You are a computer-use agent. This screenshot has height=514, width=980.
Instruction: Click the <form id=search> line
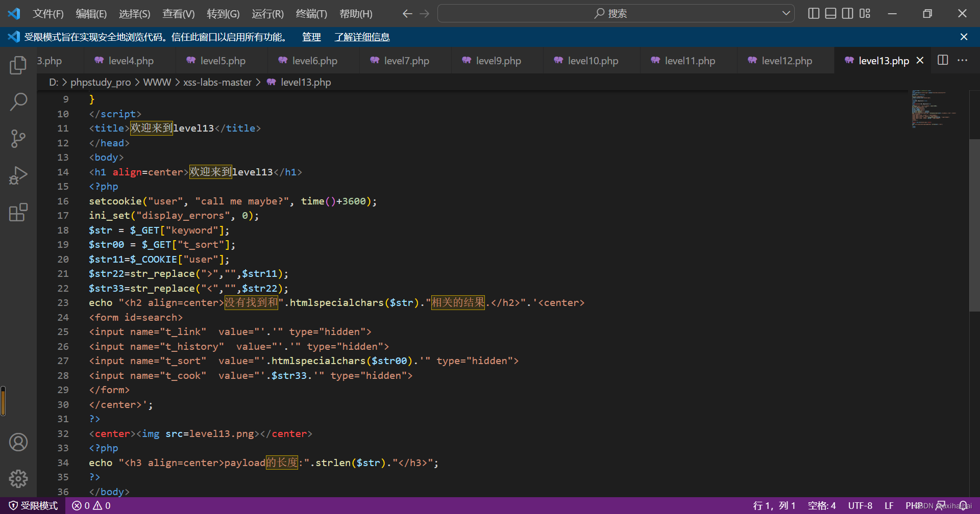pyautogui.click(x=136, y=318)
